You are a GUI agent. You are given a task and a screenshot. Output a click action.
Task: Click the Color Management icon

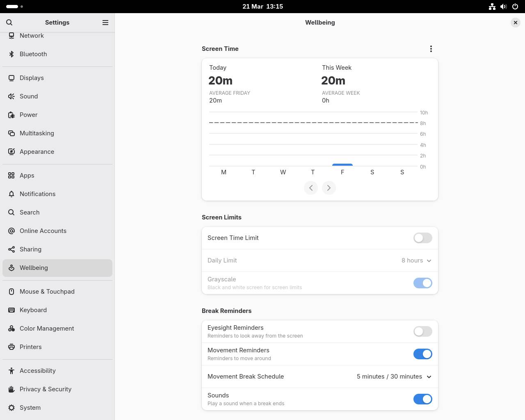point(11,329)
